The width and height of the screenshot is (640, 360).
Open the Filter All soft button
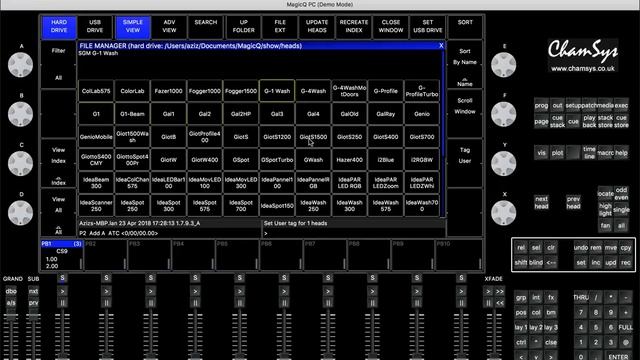point(58,64)
